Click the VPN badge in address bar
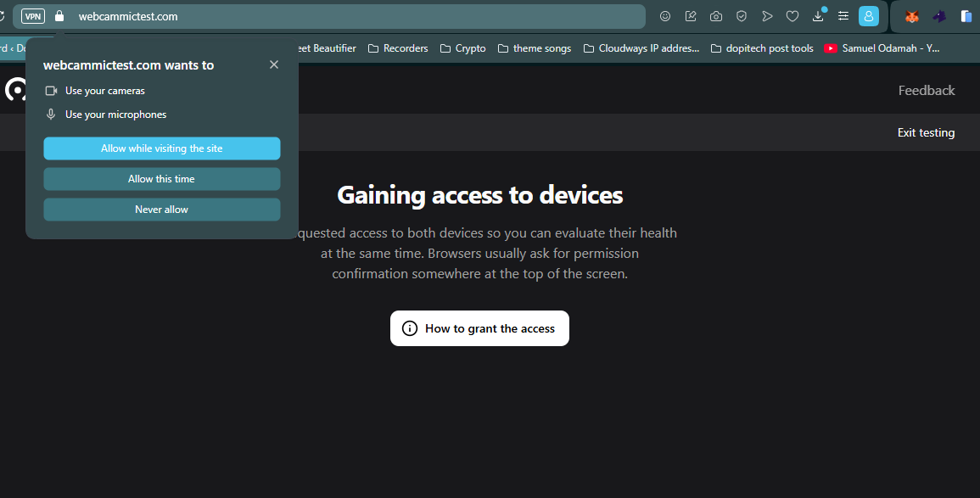Image resolution: width=980 pixels, height=498 pixels. click(33, 16)
